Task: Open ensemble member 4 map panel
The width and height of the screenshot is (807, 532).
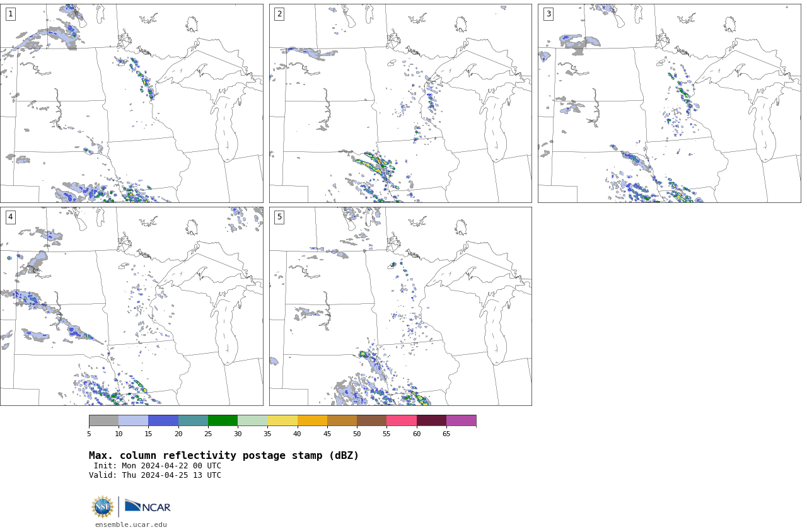Action: click(131, 306)
